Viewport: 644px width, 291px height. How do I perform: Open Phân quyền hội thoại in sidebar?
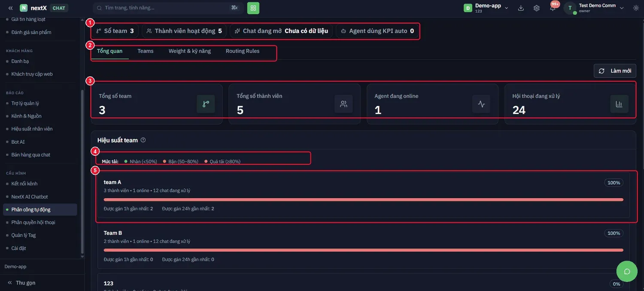[x=33, y=222]
